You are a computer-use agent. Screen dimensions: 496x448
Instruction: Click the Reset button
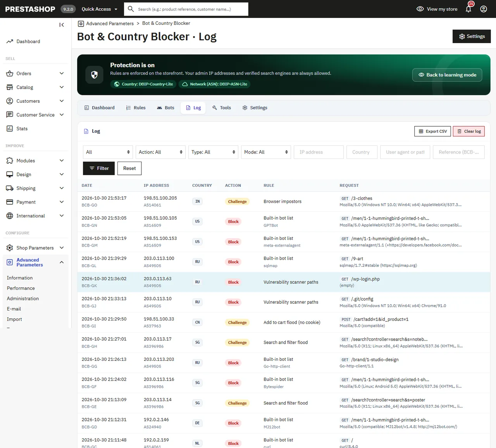pyautogui.click(x=129, y=168)
